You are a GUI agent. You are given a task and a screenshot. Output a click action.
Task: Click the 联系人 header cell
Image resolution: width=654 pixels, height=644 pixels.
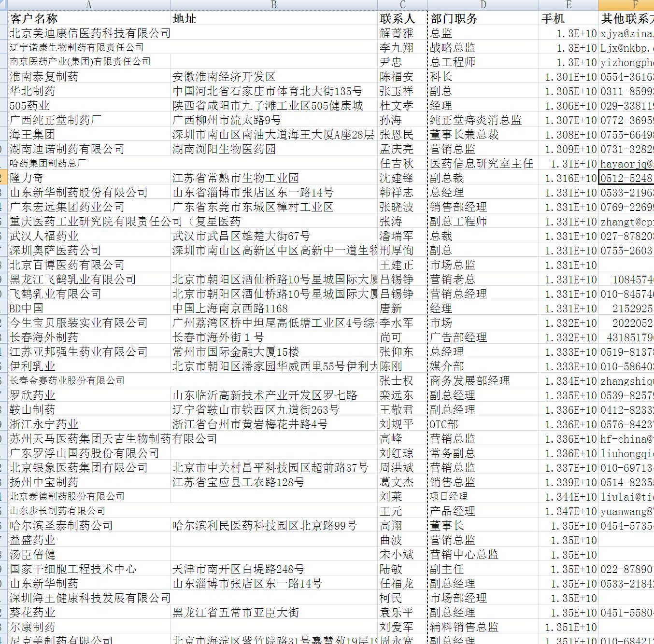tap(397, 19)
